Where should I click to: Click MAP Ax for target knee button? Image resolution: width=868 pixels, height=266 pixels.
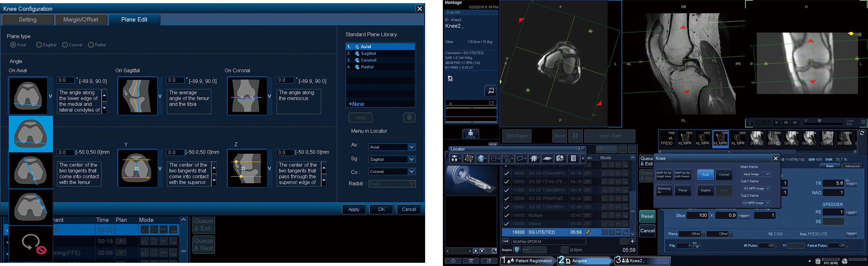(664, 175)
